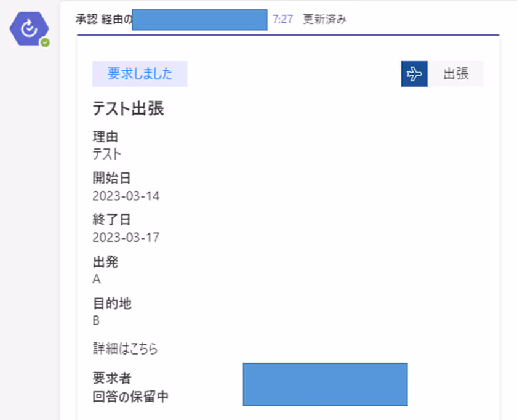Image resolution: width=517 pixels, height=420 pixels.
Task: Open the 7:27 message timestamp link
Action: (283, 20)
